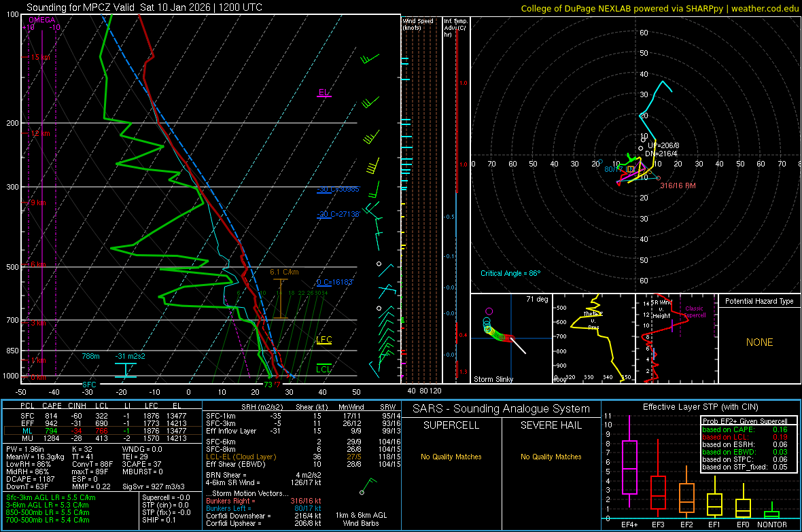Click the -31 m2s2 inflow helicity label
The image size is (802, 532).
pos(130,356)
